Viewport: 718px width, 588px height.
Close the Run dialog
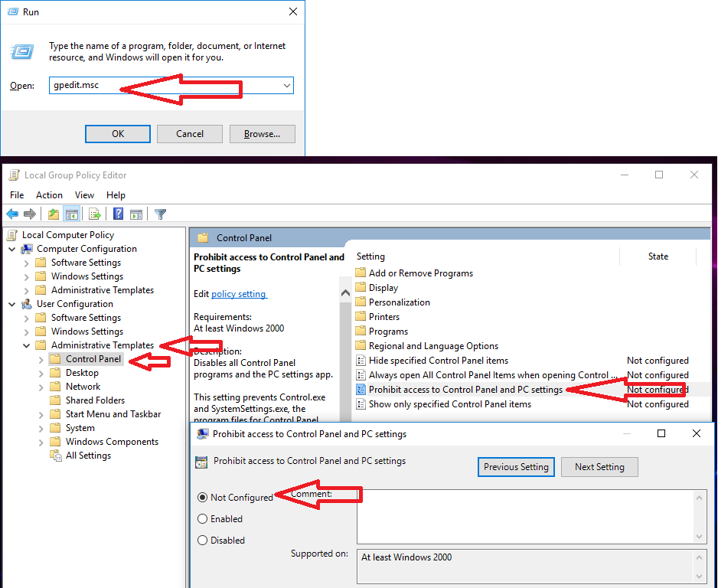(293, 12)
